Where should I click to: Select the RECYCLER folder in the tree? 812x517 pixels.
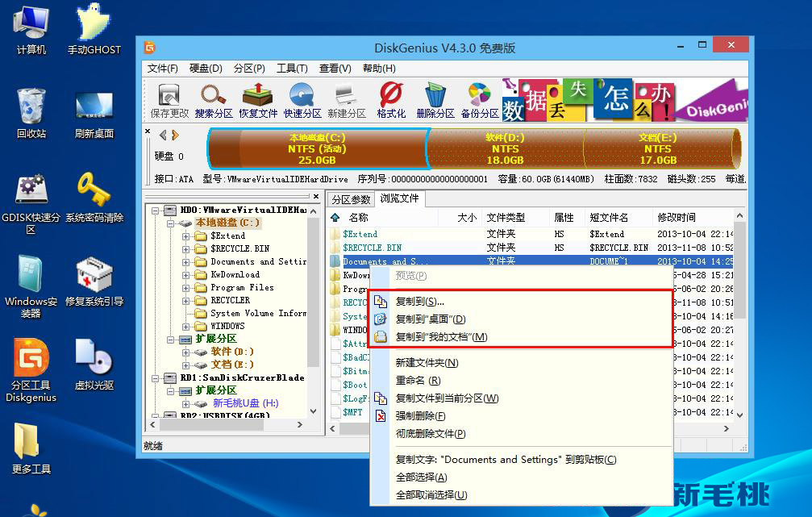[230, 301]
